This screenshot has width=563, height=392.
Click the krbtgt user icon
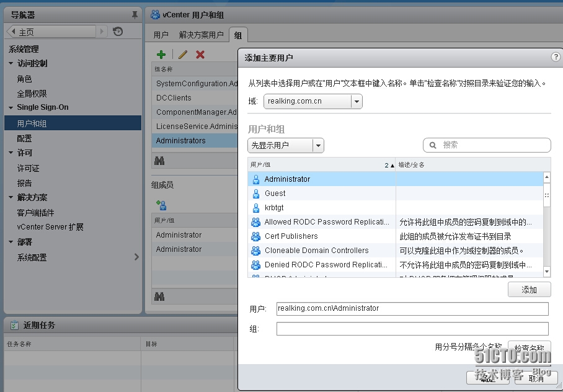click(256, 208)
